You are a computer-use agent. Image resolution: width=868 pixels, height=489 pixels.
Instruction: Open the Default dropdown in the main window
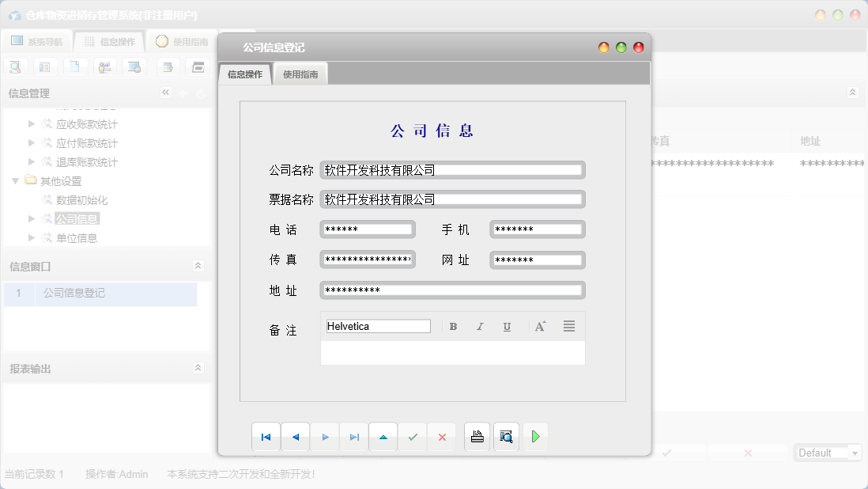point(855,453)
